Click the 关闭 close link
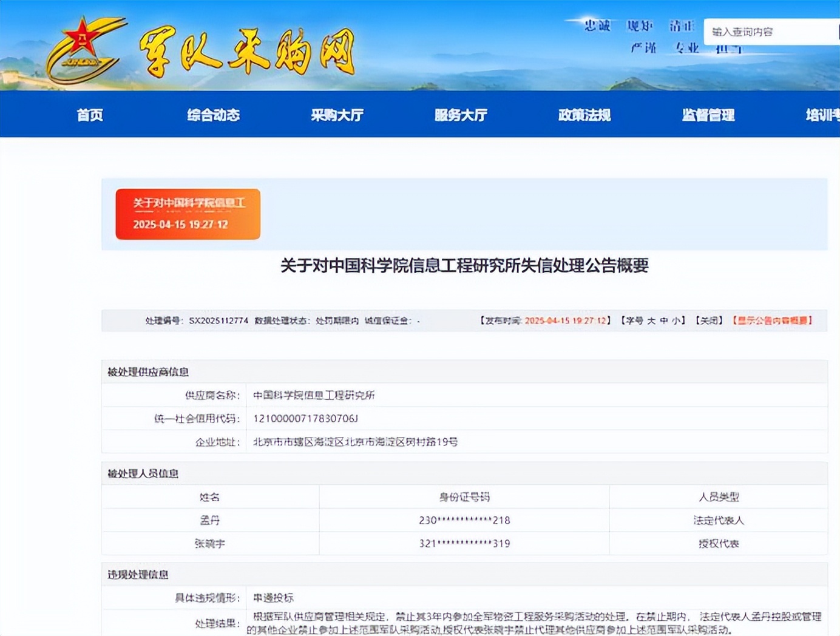 (709, 320)
